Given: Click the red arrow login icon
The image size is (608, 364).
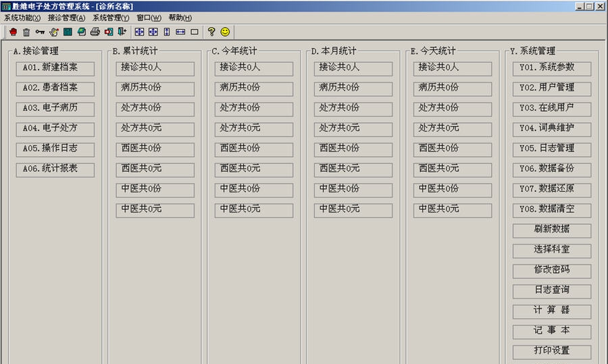Looking at the screenshot, I should pos(109,32).
